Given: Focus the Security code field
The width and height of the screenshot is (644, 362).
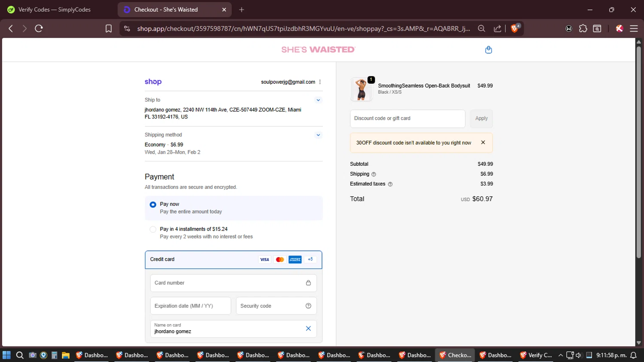Looking at the screenshot, I should (x=276, y=306).
